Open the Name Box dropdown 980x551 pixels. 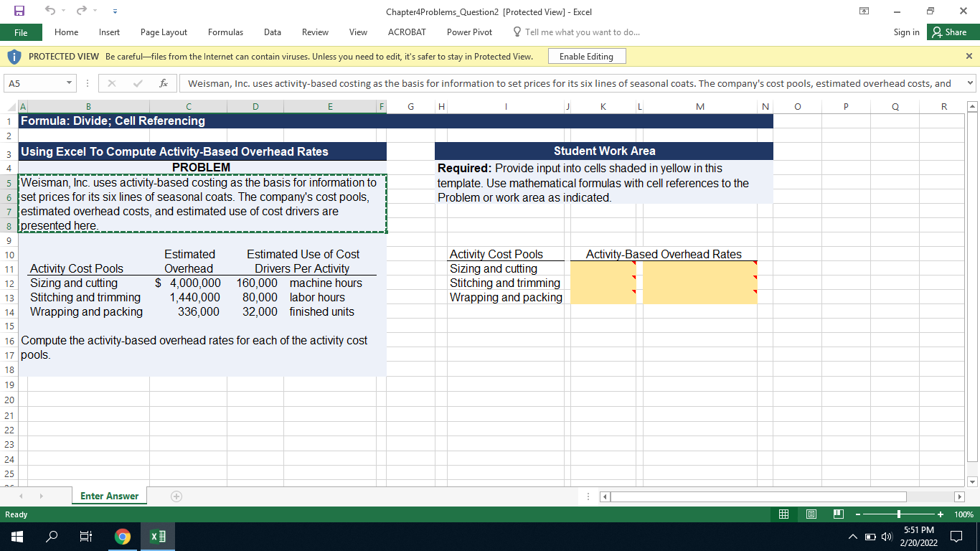pos(70,83)
